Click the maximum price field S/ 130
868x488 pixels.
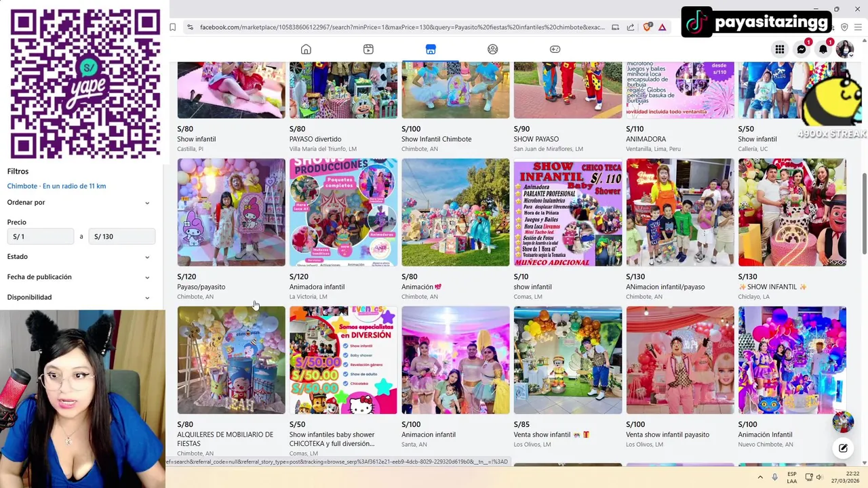pyautogui.click(x=122, y=237)
